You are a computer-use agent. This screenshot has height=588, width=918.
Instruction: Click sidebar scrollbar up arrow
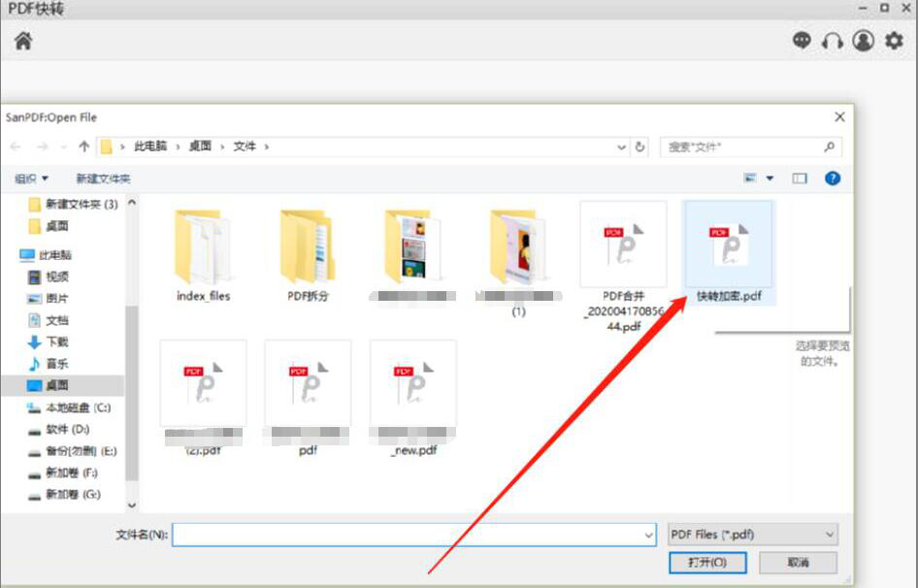(132, 202)
